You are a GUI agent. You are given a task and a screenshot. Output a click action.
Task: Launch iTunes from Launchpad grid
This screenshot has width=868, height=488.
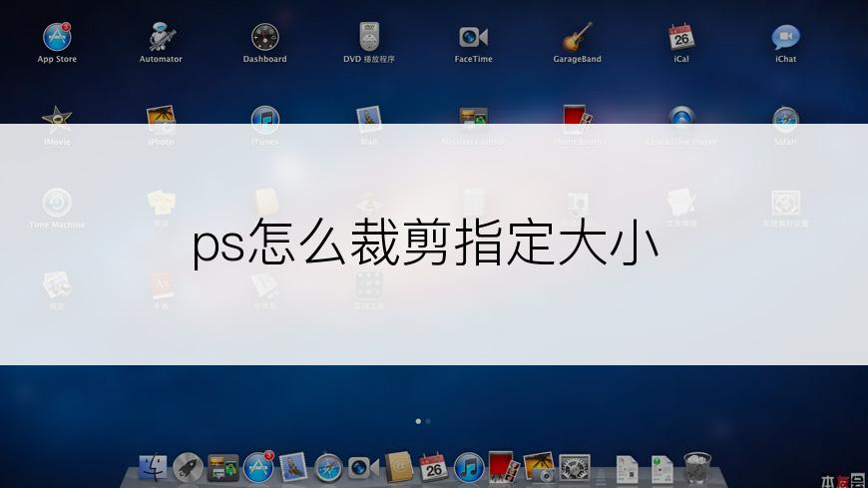tap(264, 119)
